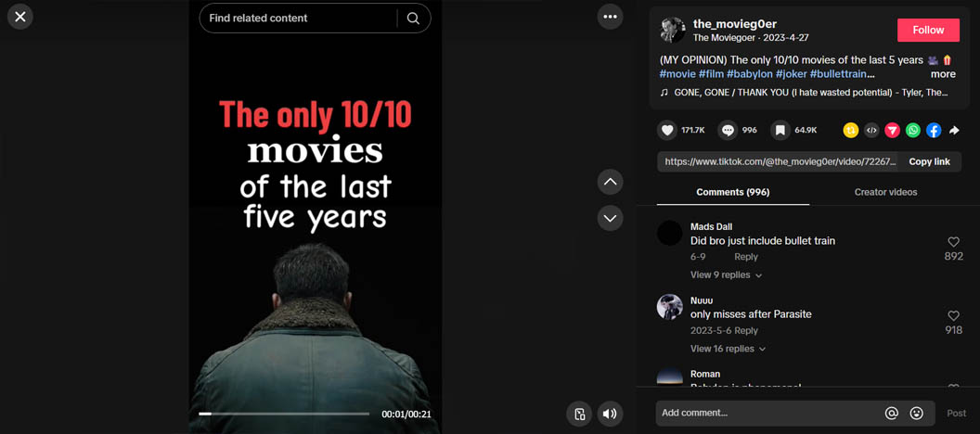Reply to Nuuu's comment
This screenshot has height=434, width=980.
coord(746,330)
